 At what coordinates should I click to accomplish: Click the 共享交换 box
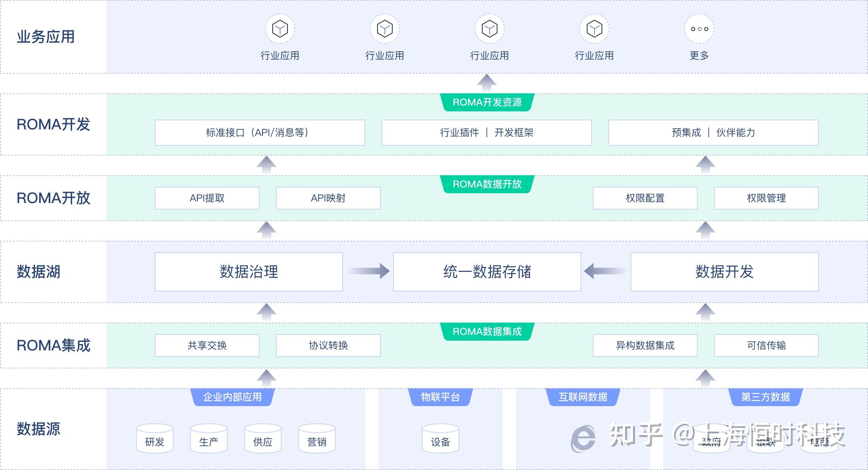click(x=207, y=345)
